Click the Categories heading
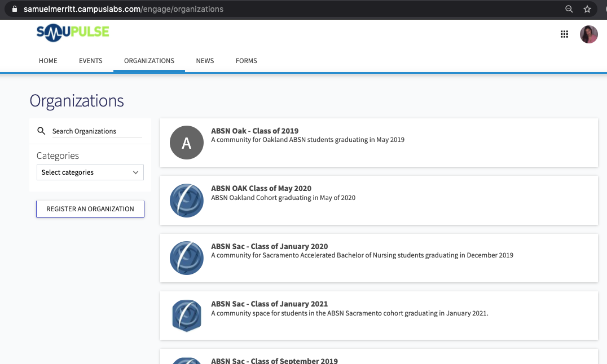Screen dimensions: 607x364 58,156
